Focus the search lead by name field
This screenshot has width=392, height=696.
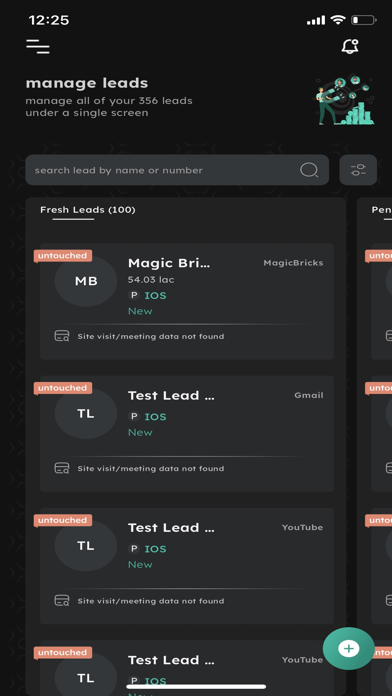(x=177, y=170)
